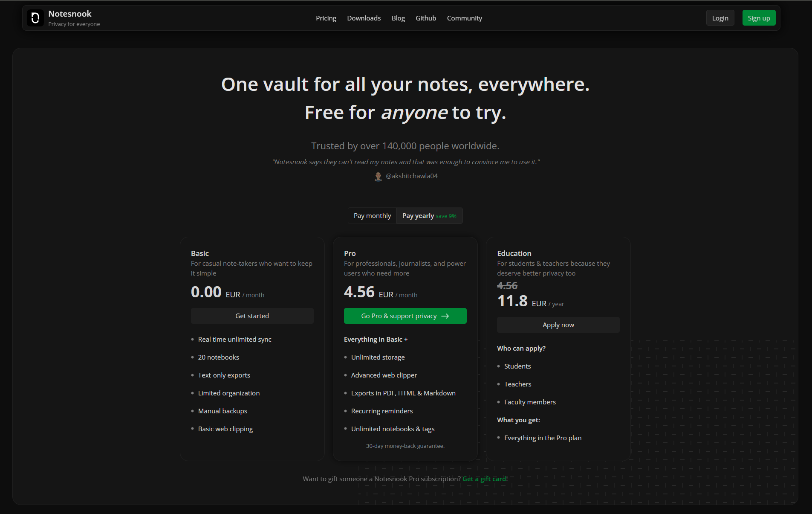
Task: Open the Github link in navigation
Action: 425,18
